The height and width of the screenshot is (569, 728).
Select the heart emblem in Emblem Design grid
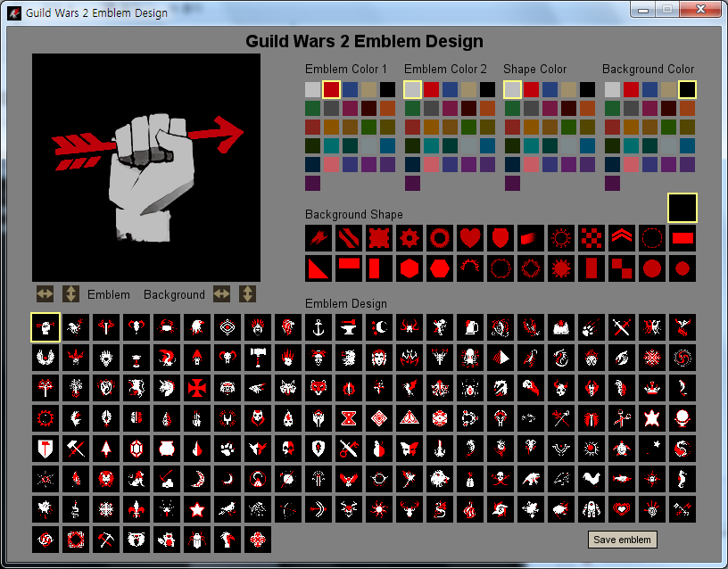[x=622, y=509]
